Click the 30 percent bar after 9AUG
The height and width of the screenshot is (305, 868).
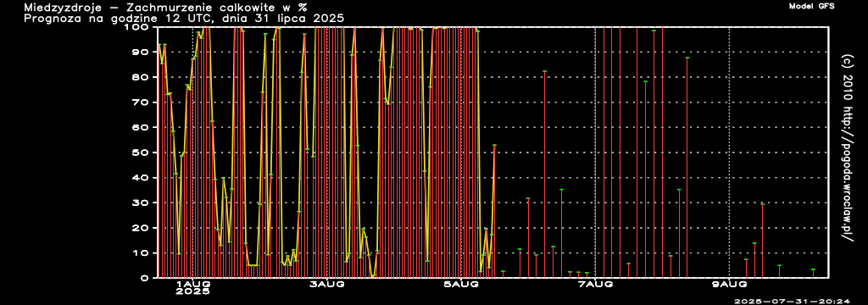point(762,241)
